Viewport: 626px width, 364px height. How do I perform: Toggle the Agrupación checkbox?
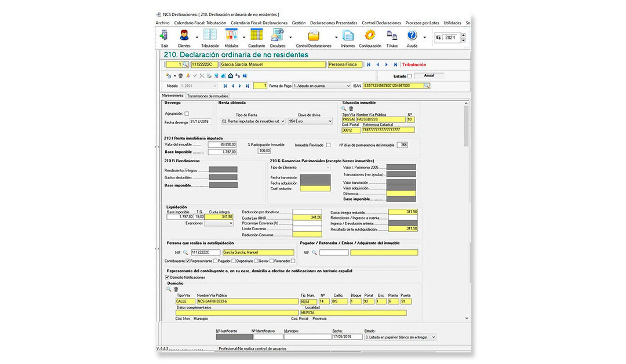[187, 114]
